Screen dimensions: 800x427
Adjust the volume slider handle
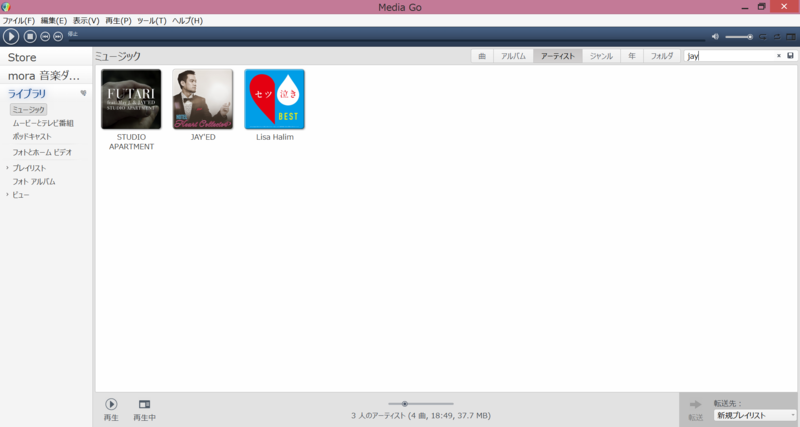(749, 37)
